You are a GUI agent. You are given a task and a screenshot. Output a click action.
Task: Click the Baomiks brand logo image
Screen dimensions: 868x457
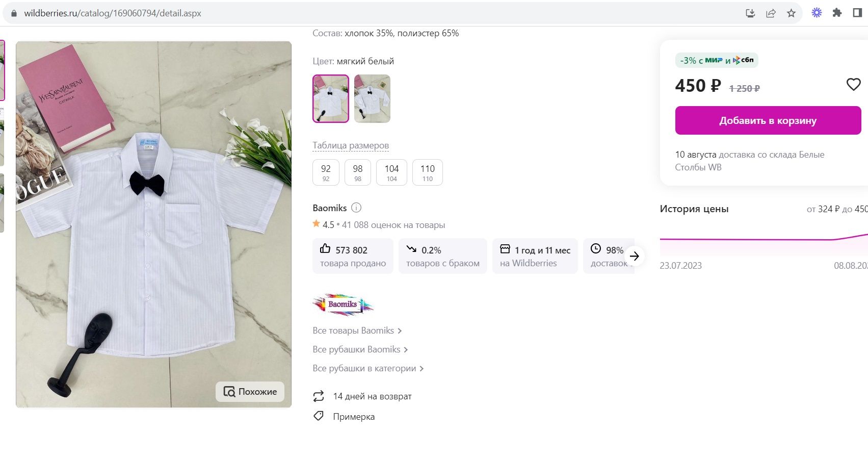tap(343, 304)
